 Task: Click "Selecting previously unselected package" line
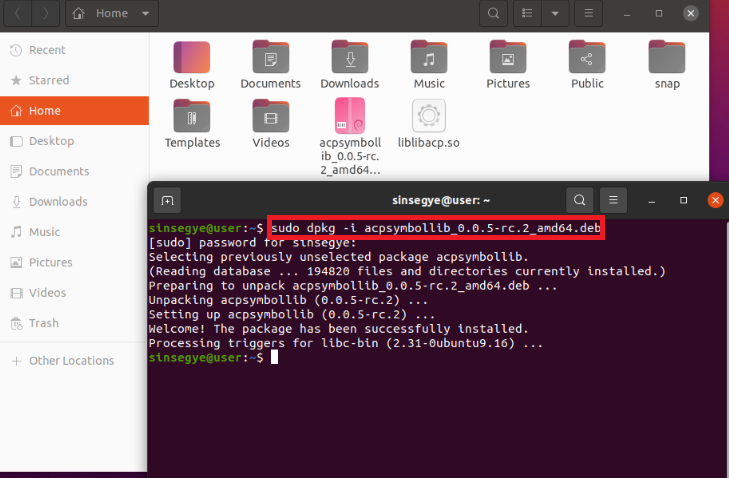[x=338, y=257]
